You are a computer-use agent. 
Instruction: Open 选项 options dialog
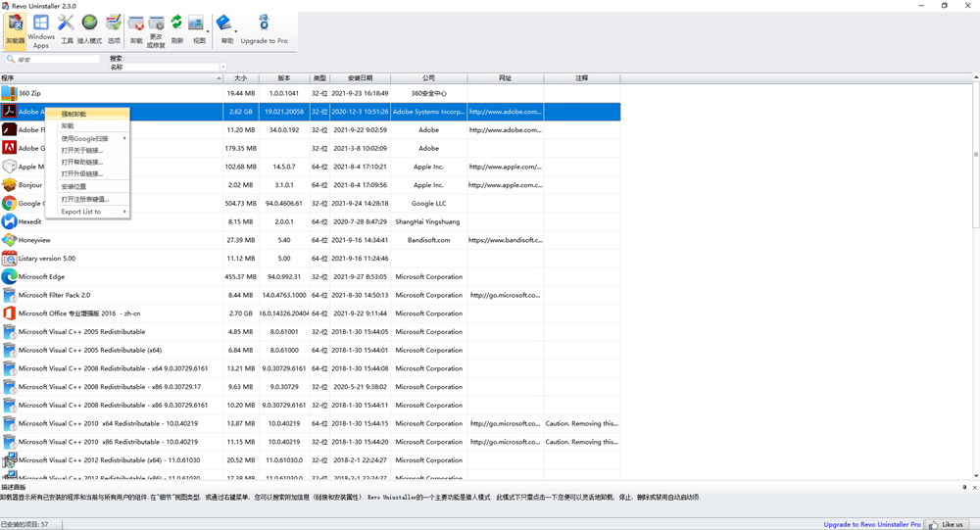coord(114,29)
